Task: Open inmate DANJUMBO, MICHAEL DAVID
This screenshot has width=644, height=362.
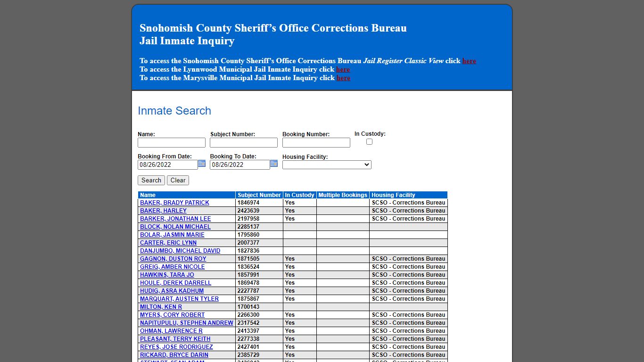Action: click(x=180, y=251)
